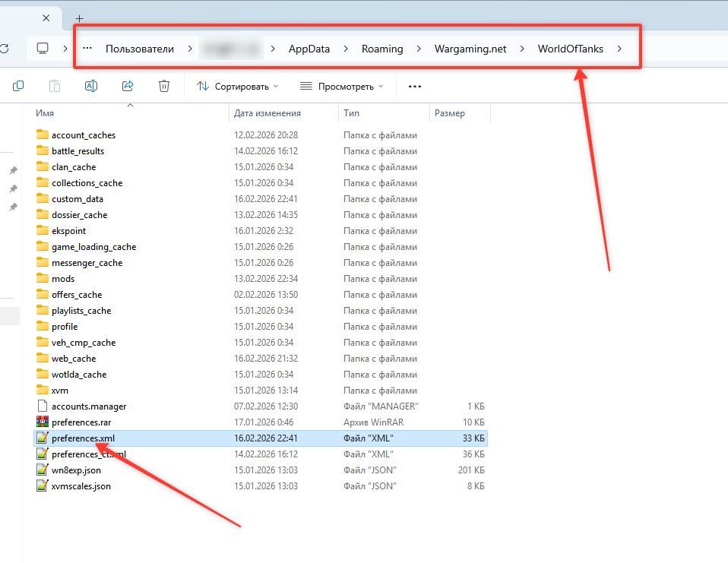This screenshot has height=563, width=728.
Task: Click the Delete trash bin icon
Action: point(164,86)
